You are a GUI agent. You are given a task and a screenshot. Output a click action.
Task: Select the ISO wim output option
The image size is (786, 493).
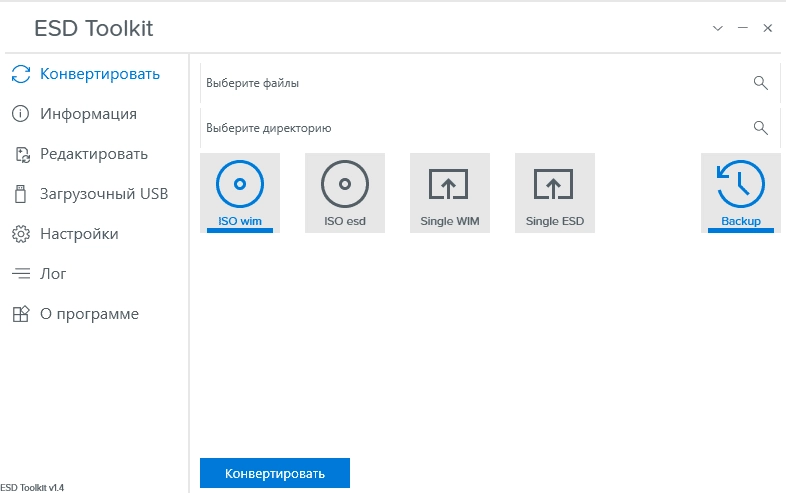point(240,193)
